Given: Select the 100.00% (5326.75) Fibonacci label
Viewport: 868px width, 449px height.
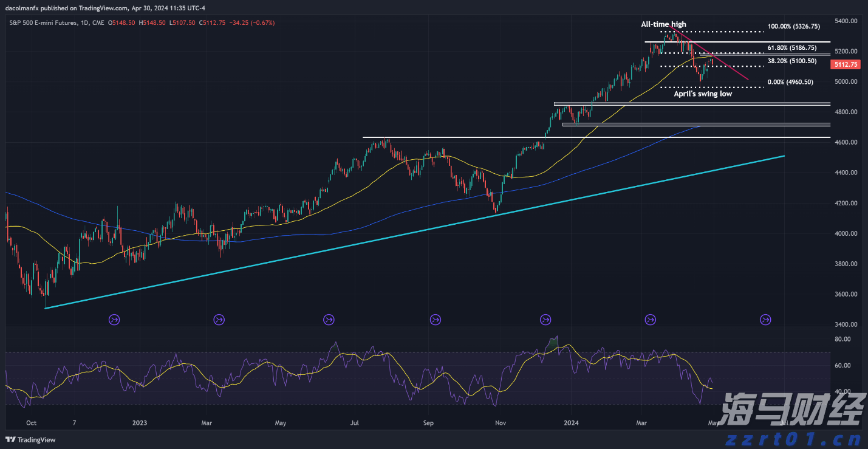Looking at the screenshot, I should pyautogui.click(x=794, y=27).
